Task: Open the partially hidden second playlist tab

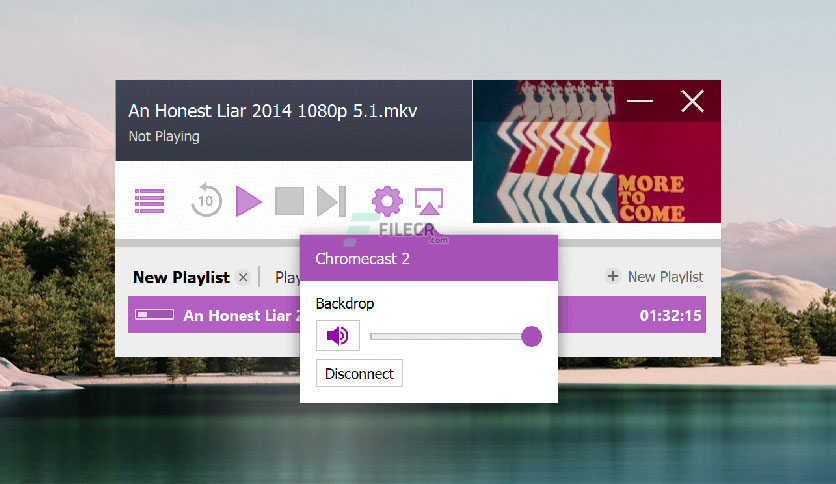Action: click(x=287, y=277)
